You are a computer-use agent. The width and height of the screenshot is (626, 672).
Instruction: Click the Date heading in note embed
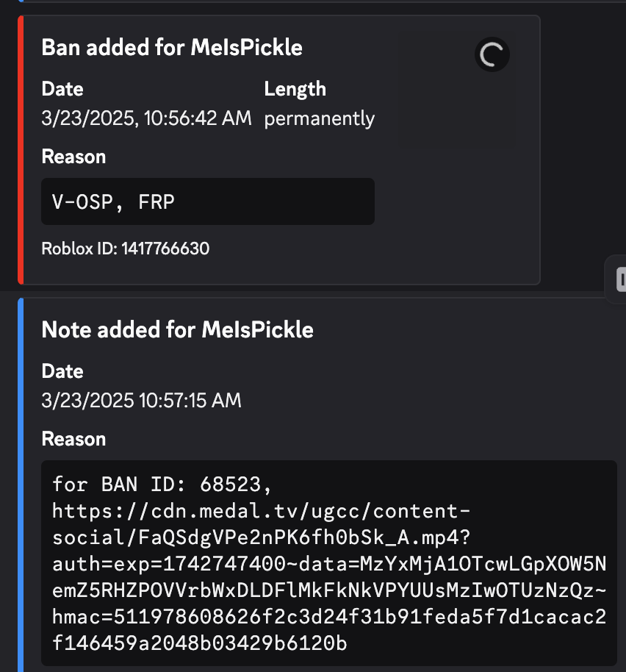[x=62, y=371]
